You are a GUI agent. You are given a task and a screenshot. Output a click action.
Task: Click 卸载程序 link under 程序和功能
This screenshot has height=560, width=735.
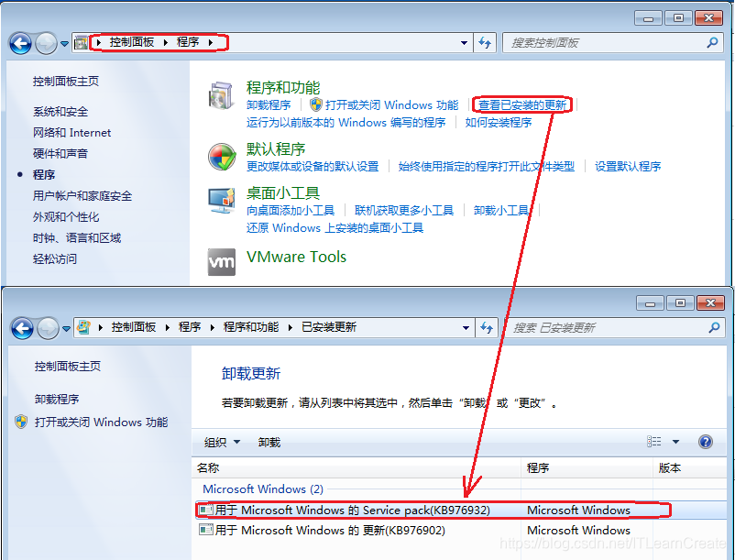[269, 105]
